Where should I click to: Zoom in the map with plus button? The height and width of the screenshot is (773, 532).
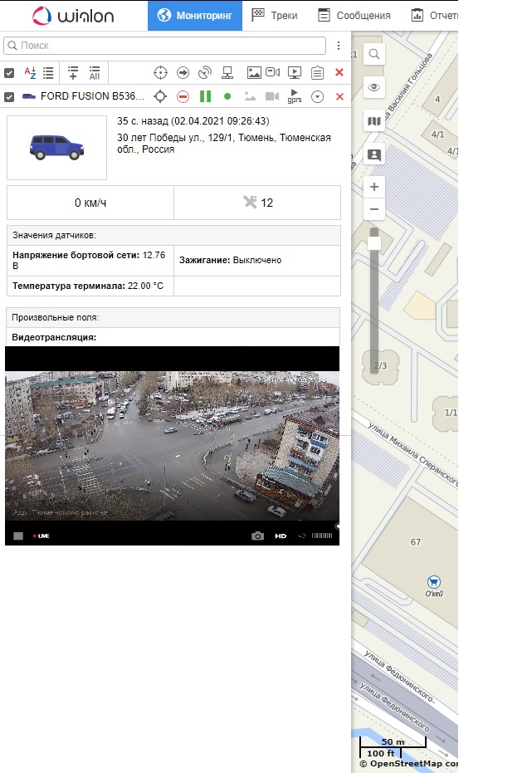[374, 187]
